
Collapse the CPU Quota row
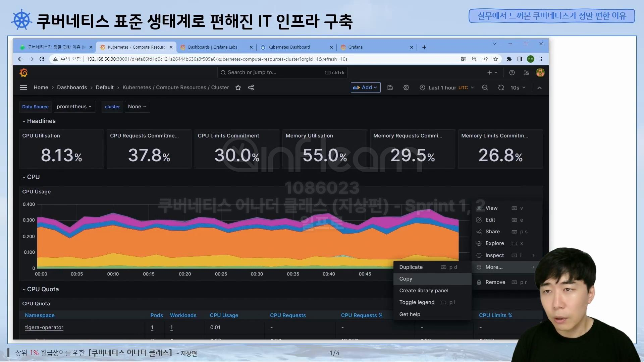(41, 289)
